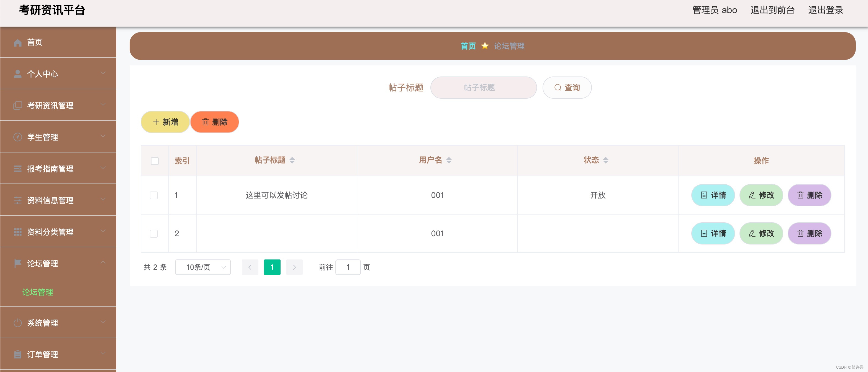Open 订单管理 sidebar menu
The height and width of the screenshot is (372, 868).
pos(58,355)
